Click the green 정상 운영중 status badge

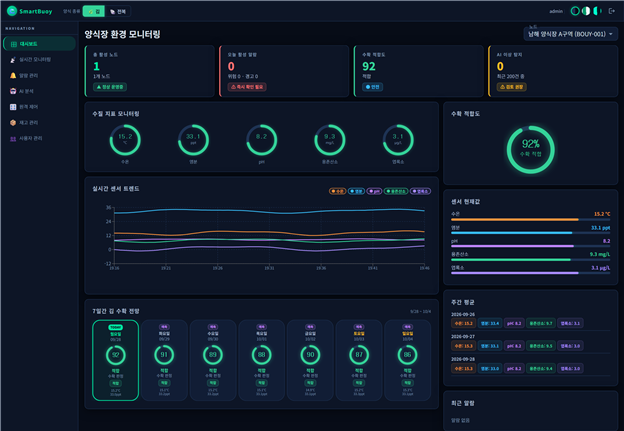[x=110, y=87]
